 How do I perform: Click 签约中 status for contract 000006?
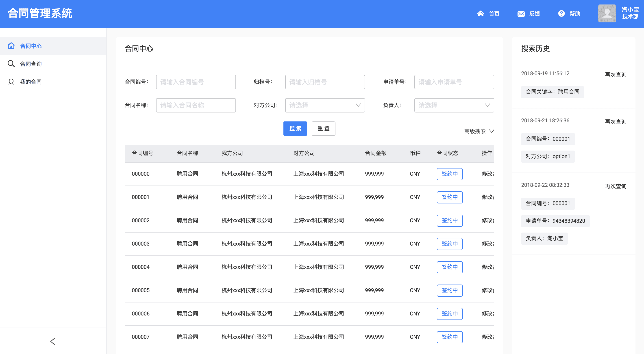(x=450, y=314)
